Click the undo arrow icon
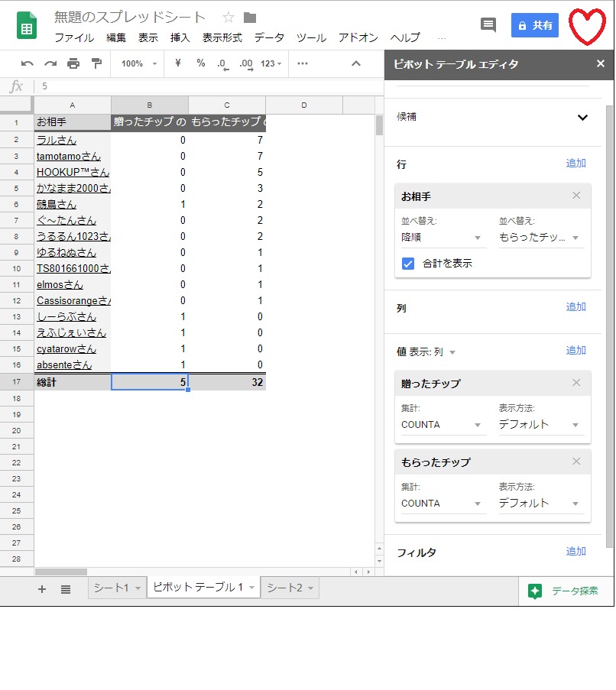 coord(28,63)
